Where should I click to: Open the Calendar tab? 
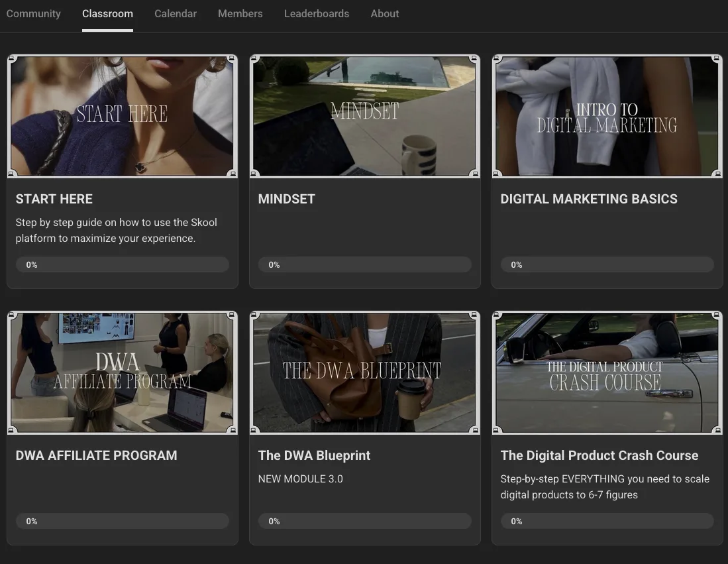[x=176, y=14]
